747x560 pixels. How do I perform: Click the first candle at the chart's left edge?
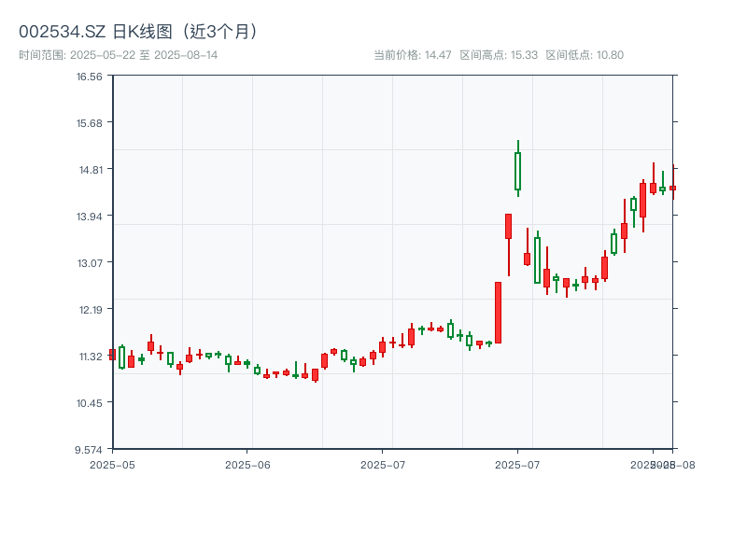pyautogui.click(x=112, y=354)
